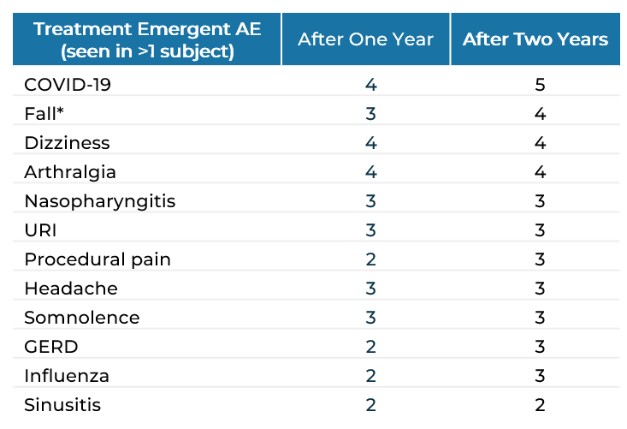Select Procedural pain value under After One Year
The height and width of the screenshot is (429, 627).
pos(371,259)
